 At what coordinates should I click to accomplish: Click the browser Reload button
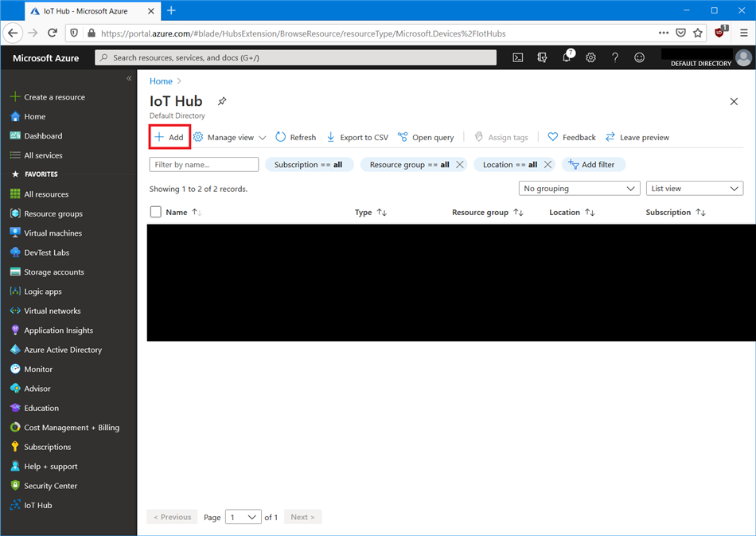53,33
